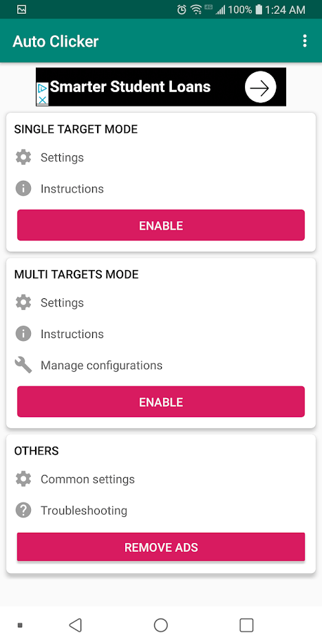Screen dimensions: 322x644
Task: Close the ad using the X icon
Action: (x=43, y=100)
